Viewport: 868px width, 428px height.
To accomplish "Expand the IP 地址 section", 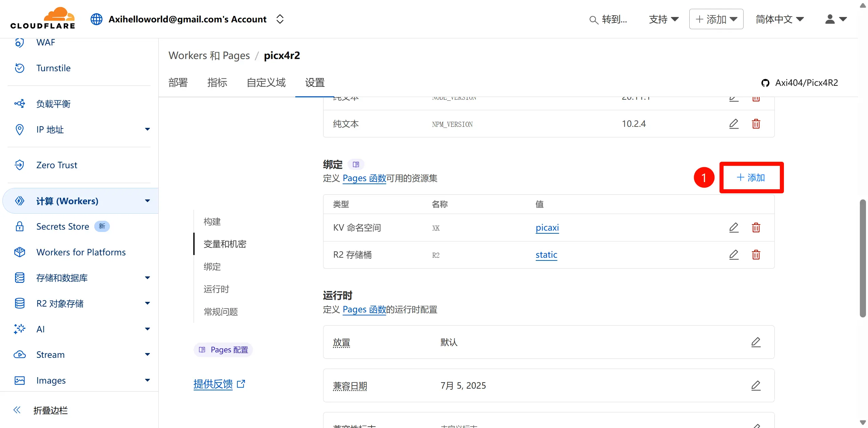I will point(147,129).
